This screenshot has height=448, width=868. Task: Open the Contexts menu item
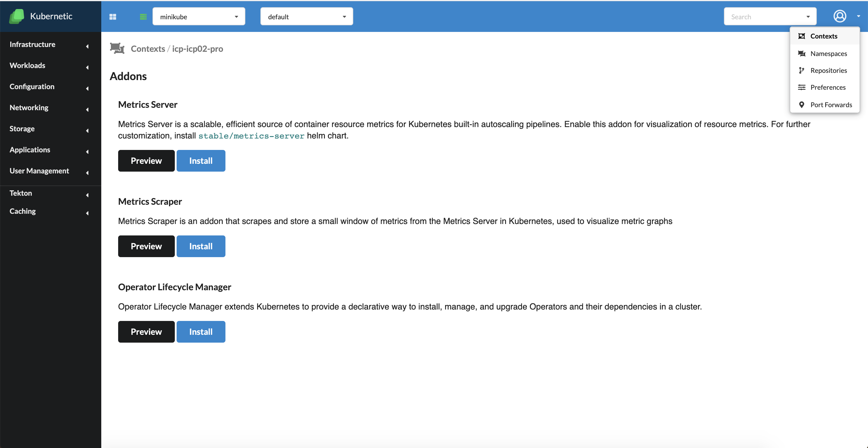tap(824, 36)
